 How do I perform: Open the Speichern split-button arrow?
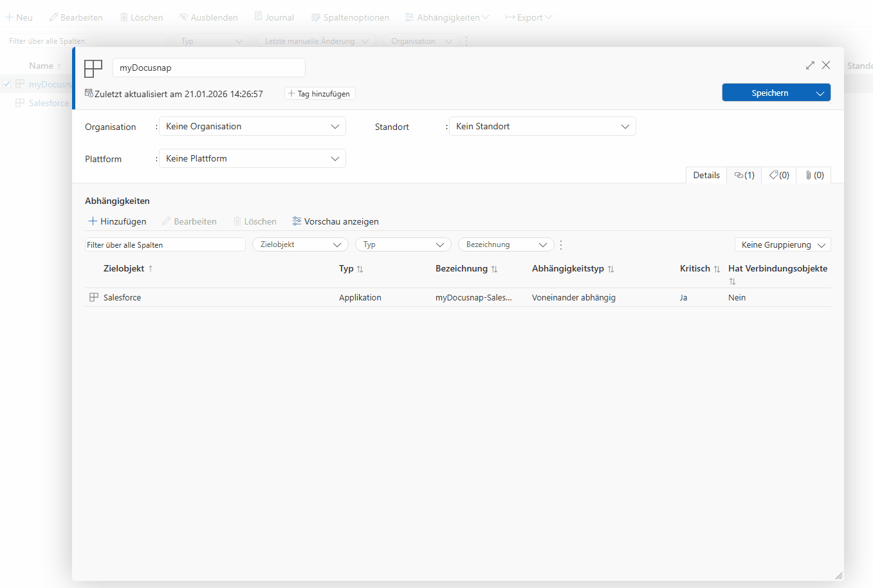(820, 93)
